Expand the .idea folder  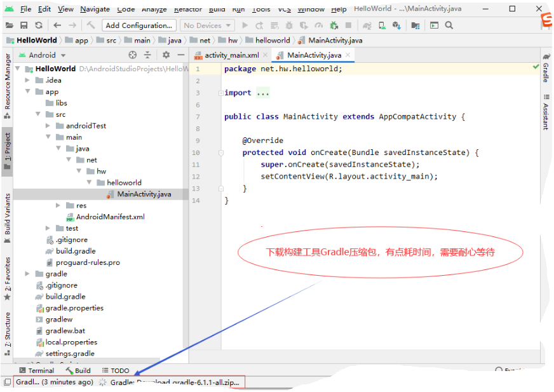pos(27,80)
